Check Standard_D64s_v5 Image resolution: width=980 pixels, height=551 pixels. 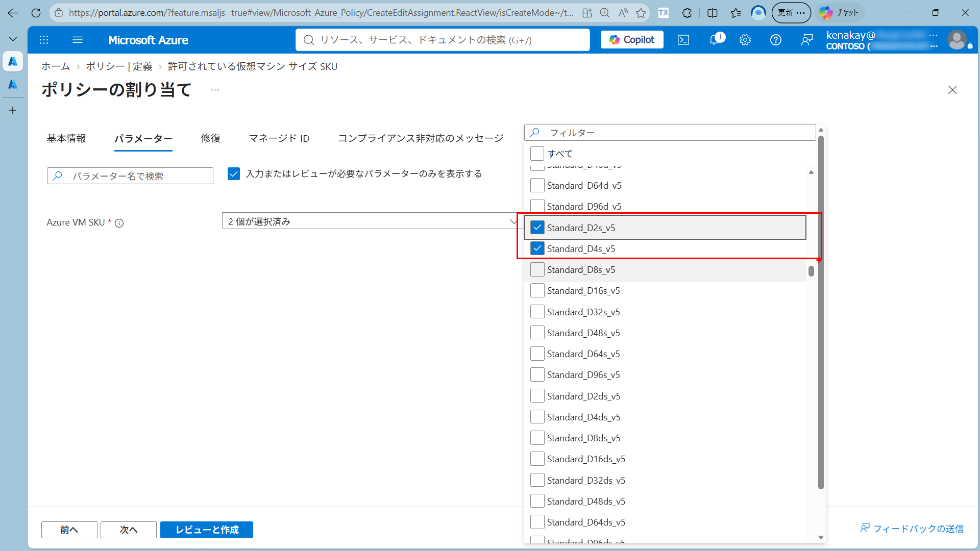coord(537,354)
